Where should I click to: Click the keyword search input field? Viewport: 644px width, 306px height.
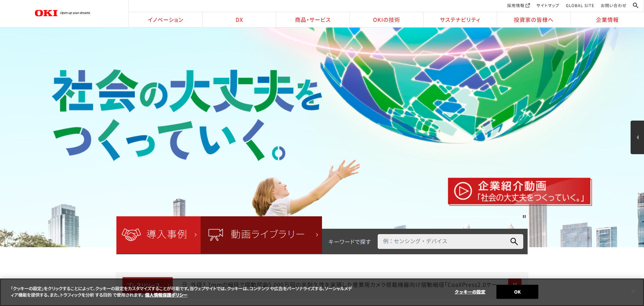pos(443,242)
